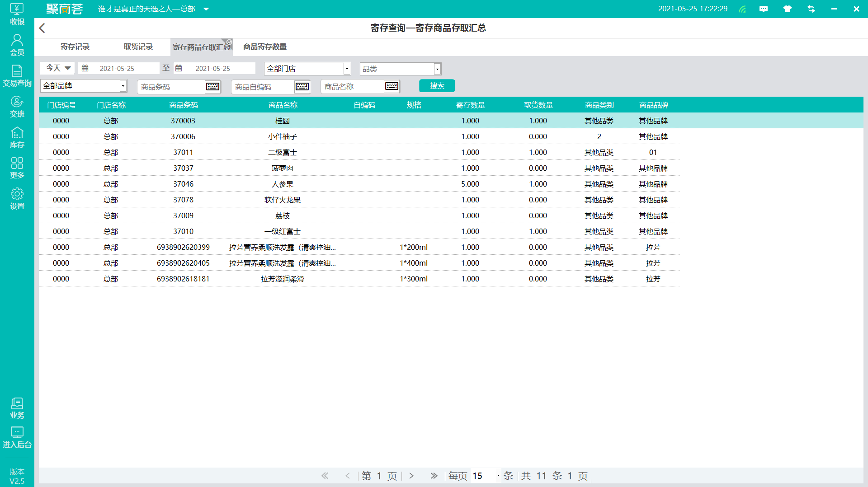
Task: Click the 1*300ml specification cell
Action: coord(414,279)
